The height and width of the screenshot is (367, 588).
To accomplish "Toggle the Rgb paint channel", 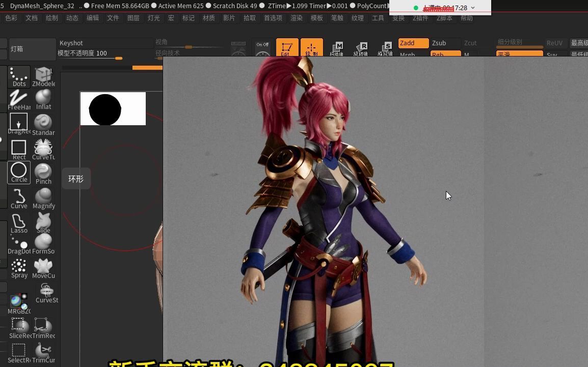I will click(x=445, y=53).
